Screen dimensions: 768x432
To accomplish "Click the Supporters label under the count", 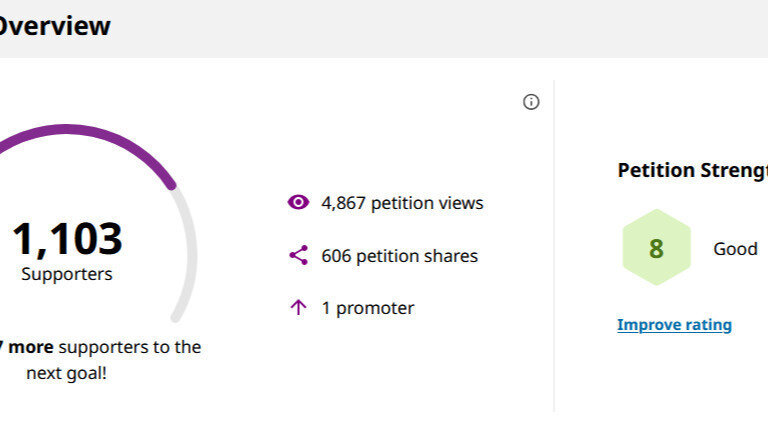I will coord(67,274).
